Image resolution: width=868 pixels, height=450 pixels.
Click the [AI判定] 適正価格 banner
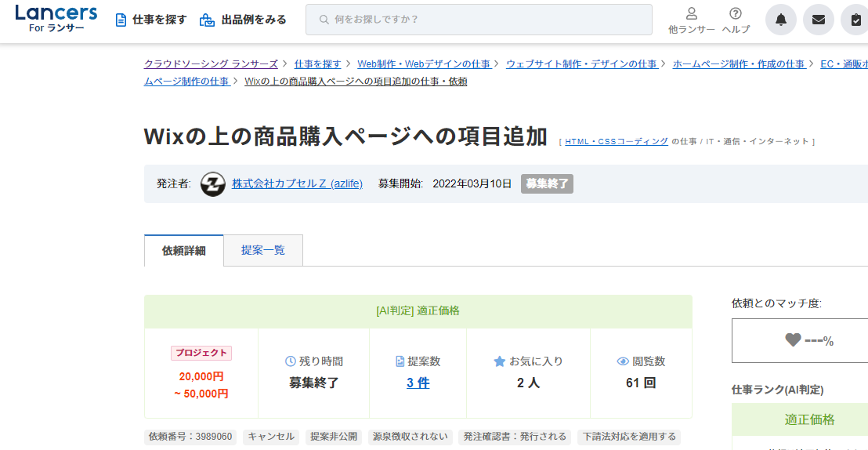click(418, 311)
